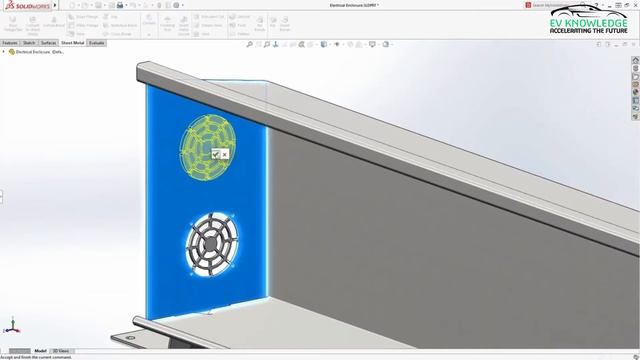This screenshot has width=640, height=360.
Task: Click Open document icon
Action: pos(85,5)
